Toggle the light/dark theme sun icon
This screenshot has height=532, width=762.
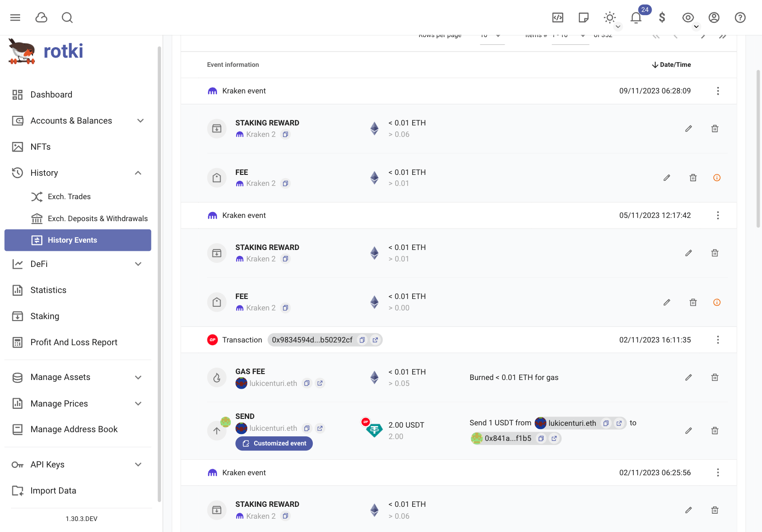coord(610,17)
